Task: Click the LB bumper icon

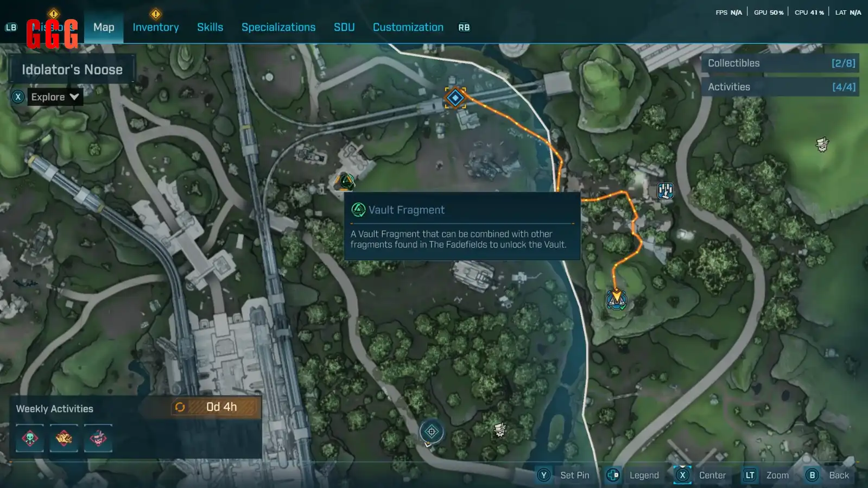Action: (x=11, y=27)
